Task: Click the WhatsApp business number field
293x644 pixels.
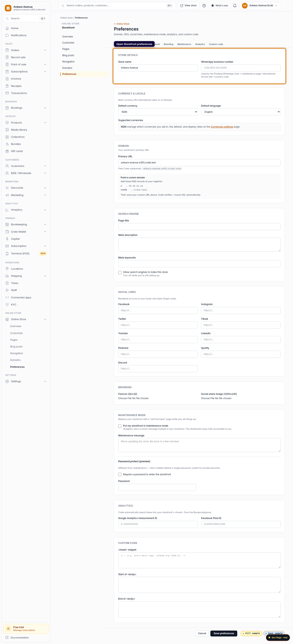Action: pyautogui.click(x=241, y=68)
